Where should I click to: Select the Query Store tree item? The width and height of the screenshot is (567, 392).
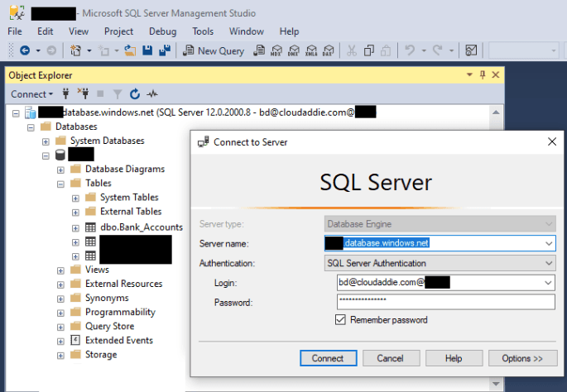click(x=109, y=326)
